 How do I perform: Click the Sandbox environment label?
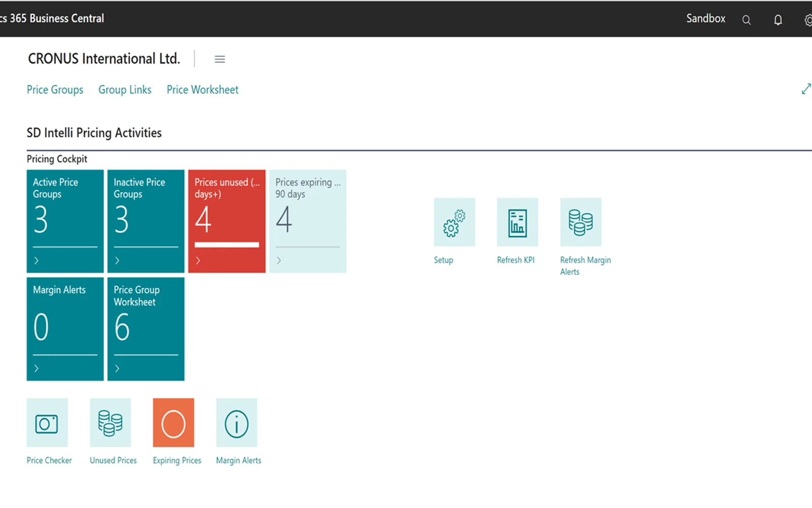click(x=705, y=19)
